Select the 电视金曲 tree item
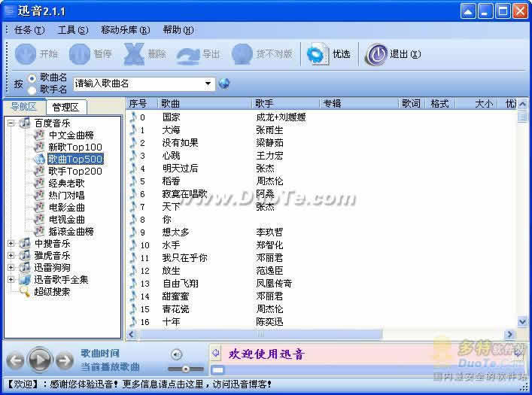Viewport: 532px width, 395px height. pos(66,219)
